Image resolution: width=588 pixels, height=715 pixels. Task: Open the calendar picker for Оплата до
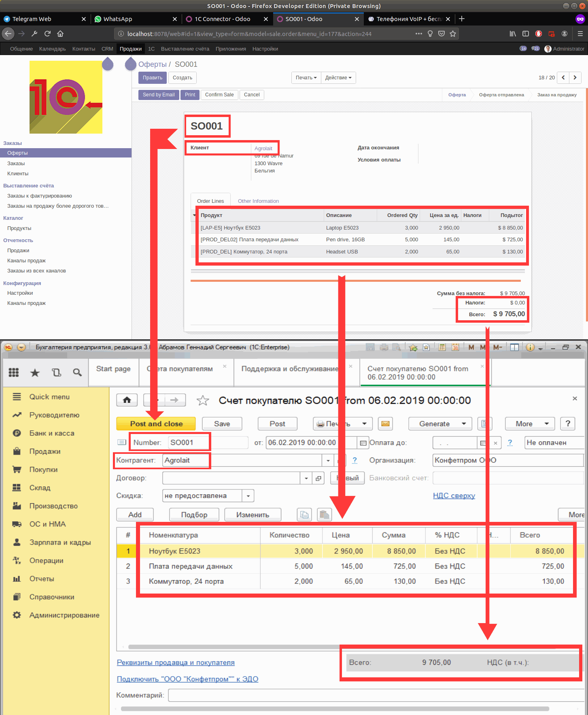click(483, 443)
